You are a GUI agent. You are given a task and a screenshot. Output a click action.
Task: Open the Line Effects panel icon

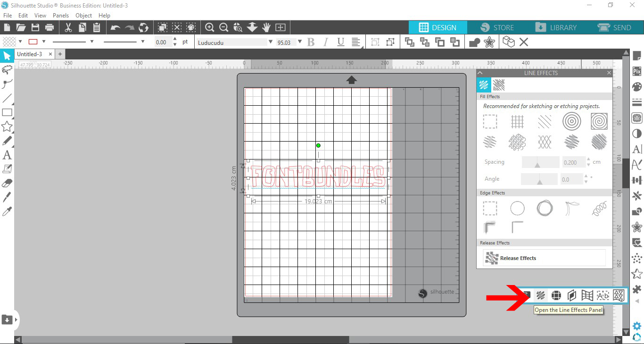[x=541, y=295]
